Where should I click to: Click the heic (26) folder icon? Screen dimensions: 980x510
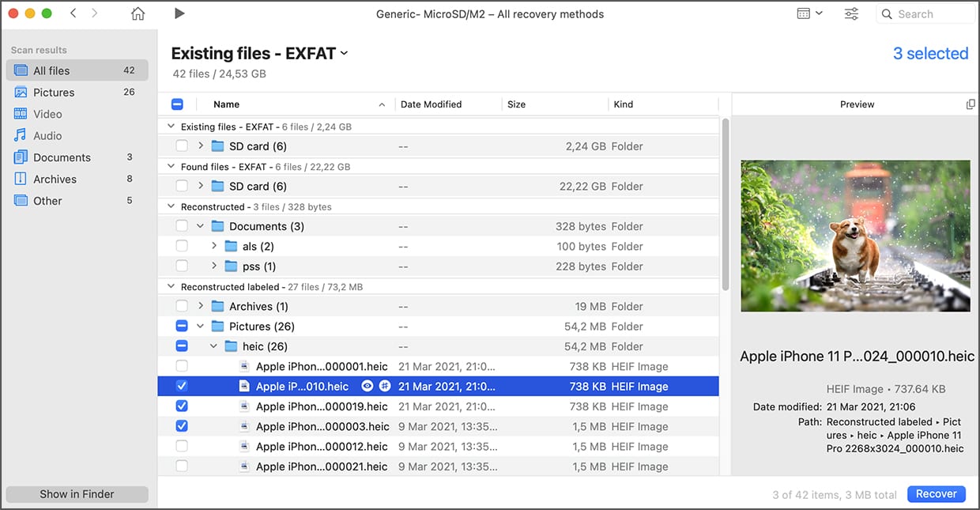point(231,346)
